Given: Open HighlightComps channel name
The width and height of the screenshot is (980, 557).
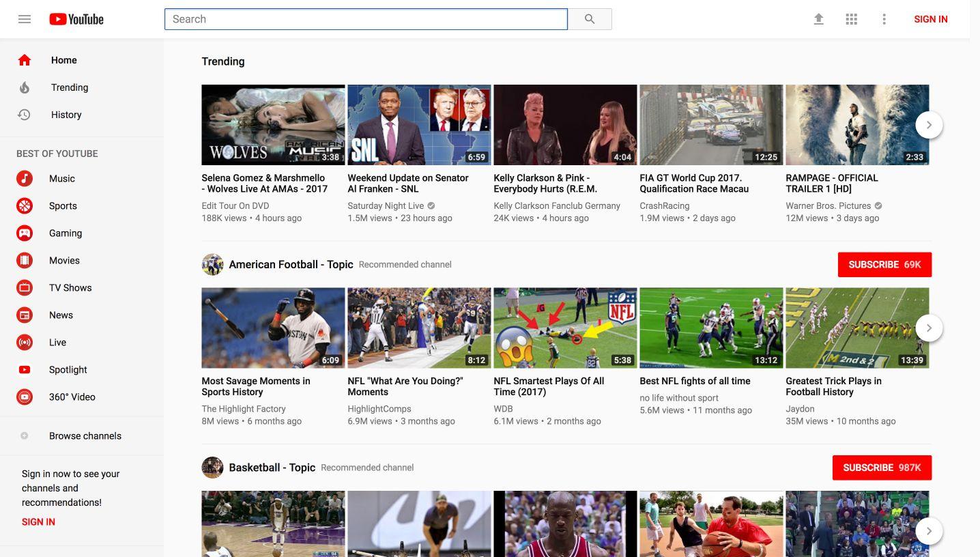Looking at the screenshot, I should click(379, 409).
